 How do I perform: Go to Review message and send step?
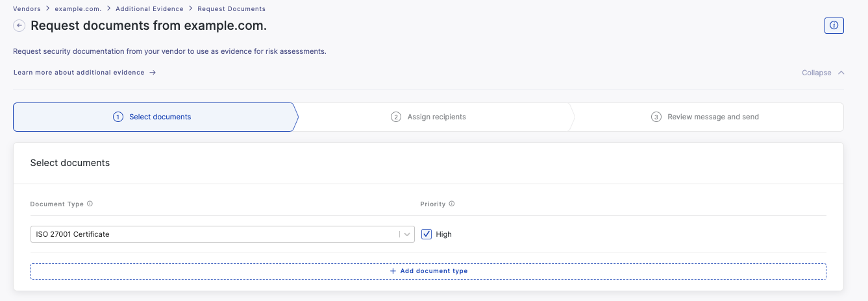pyautogui.click(x=705, y=117)
